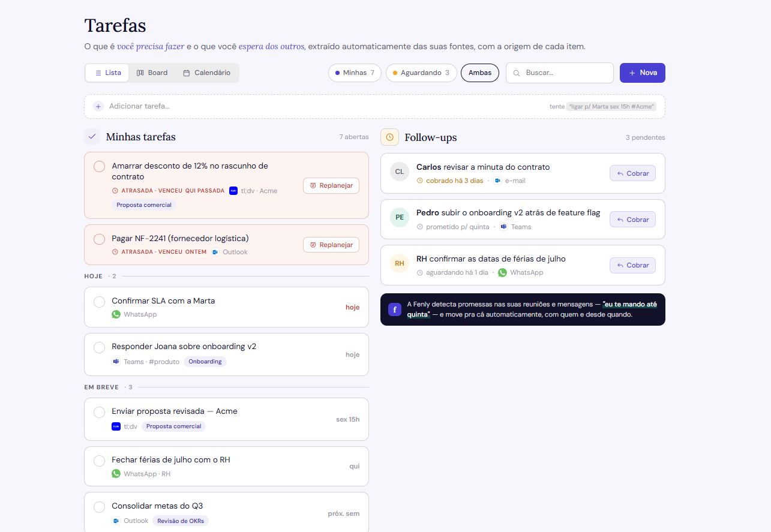The image size is (771, 532).
Task: Click the '7 abertas' counter
Action: (x=354, y=137)
